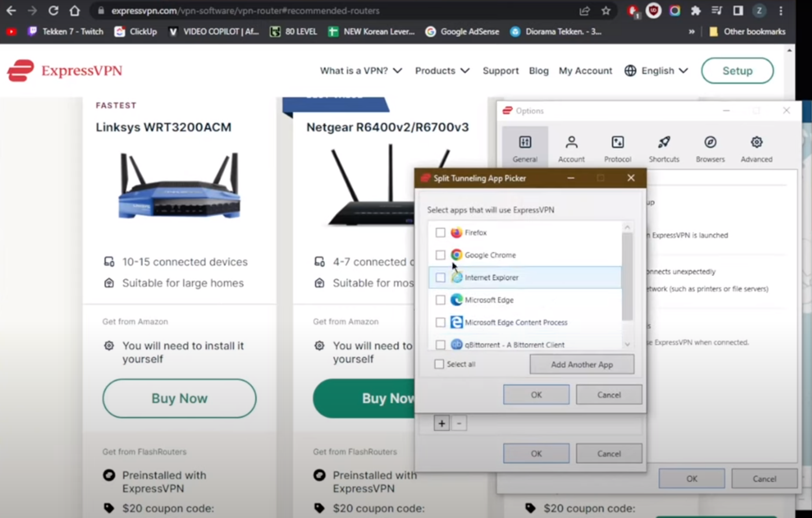Go to the Support page
Screen dimensions: 812x518
click(x=500, y=70)
